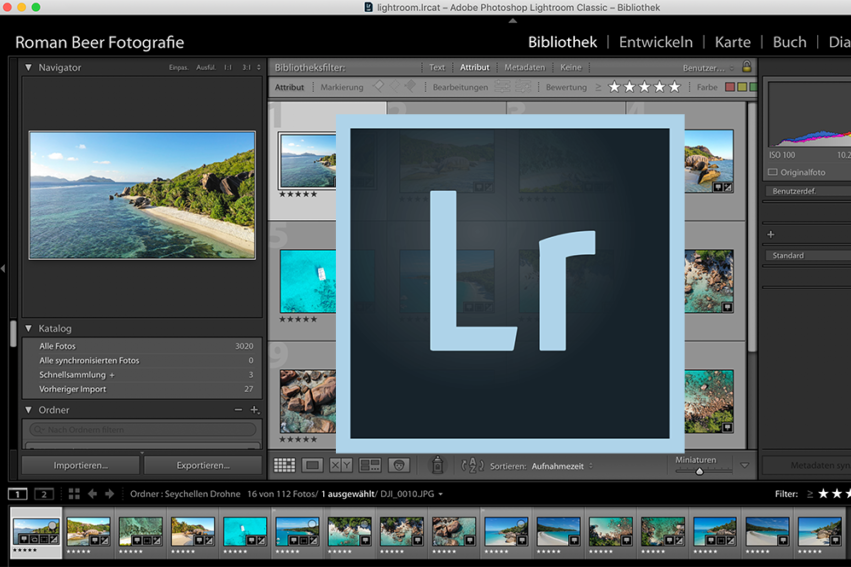This screenshot has width=851, height=567.
Task: Open grid shortcut icon in filmstrip header
Action: (x=74, y=494)
